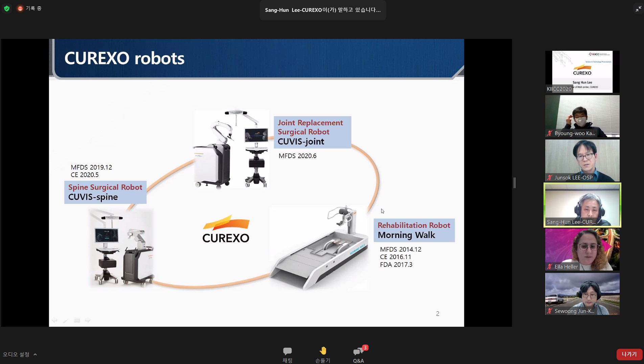Select Sewoong Jun-K participant video
644x364 pixels.
(x=582, y=294)
